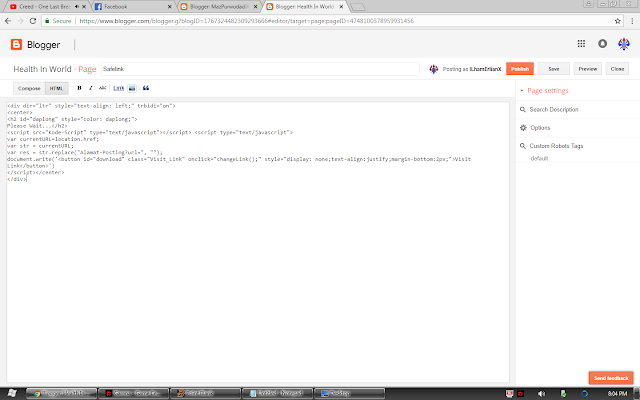
Task: Click the system clock 8:04 PM
Action: point(617,394)
